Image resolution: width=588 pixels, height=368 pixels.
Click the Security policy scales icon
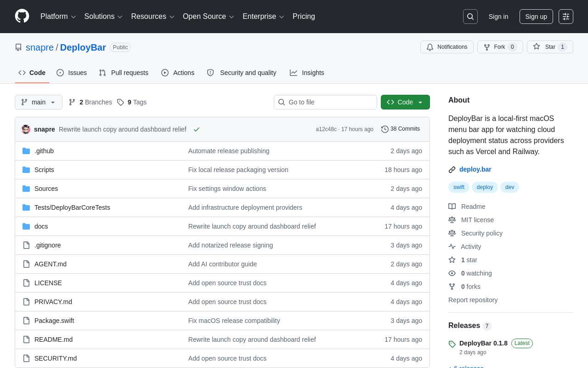point(452,233)
